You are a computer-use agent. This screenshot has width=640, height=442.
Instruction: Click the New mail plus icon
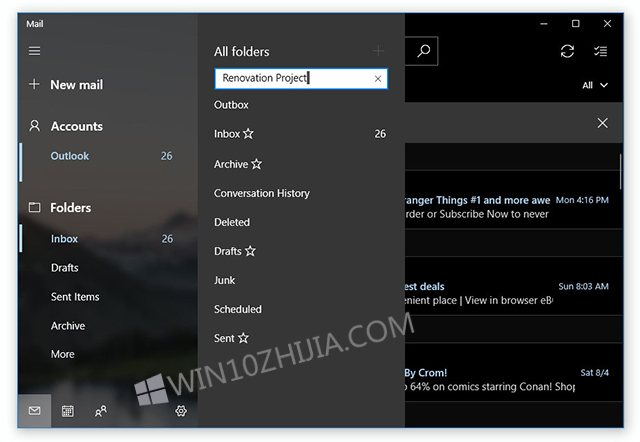(x=34, y=84)
